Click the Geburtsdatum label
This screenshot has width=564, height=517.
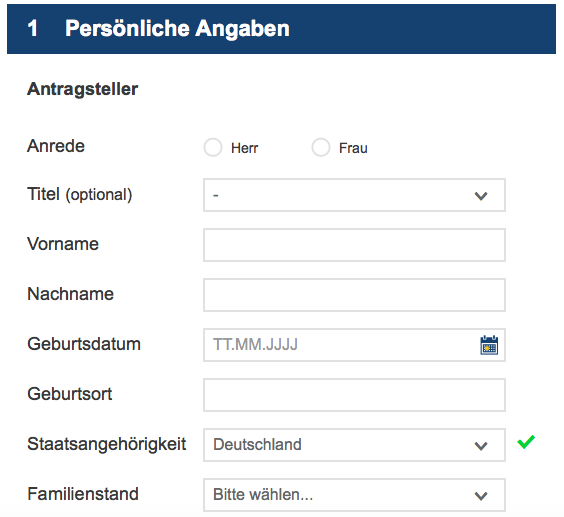(84, 344)
